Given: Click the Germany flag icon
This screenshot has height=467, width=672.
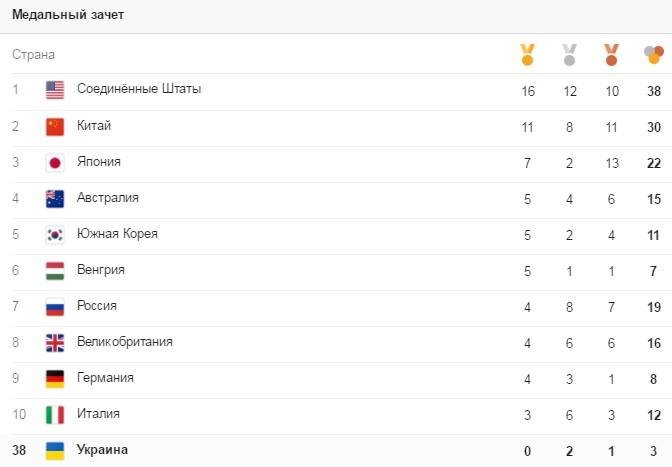Looking at the screenshot, I should pyautogui.click(x=55, y=378).
